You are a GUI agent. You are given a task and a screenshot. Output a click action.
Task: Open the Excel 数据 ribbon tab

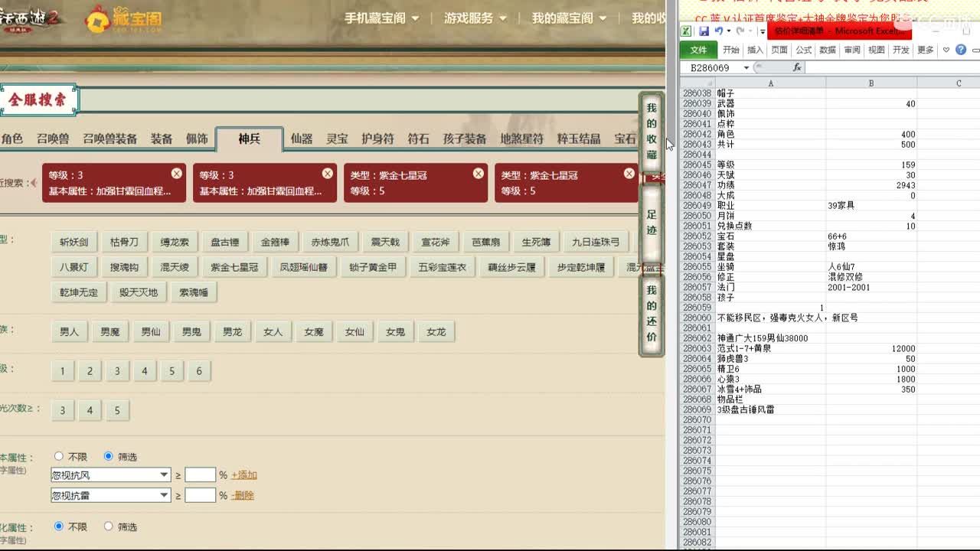(x=828, y=50)
